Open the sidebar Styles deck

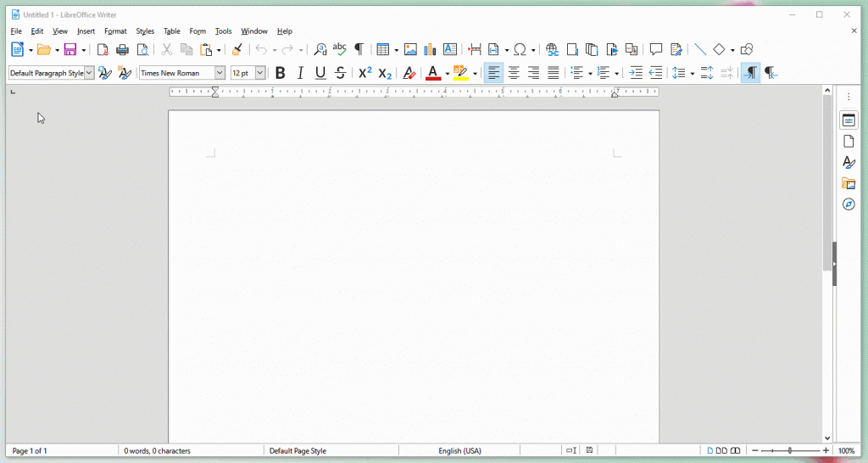[x=849, y=162]
